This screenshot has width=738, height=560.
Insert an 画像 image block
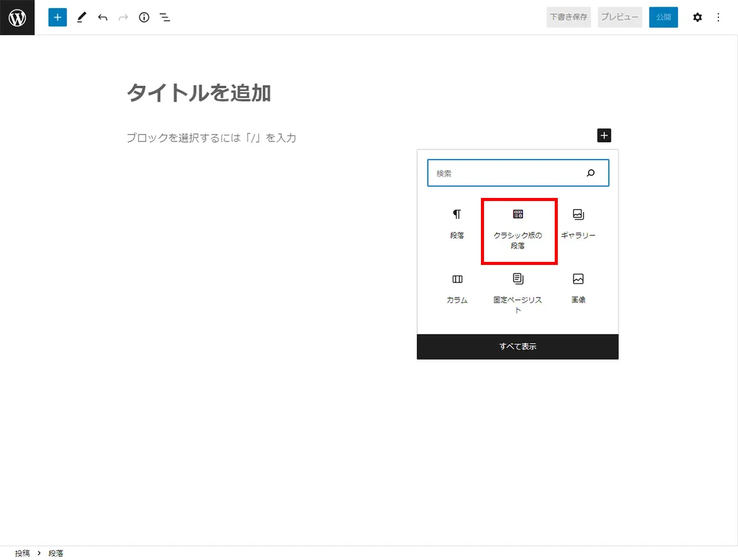(x=578, y=289)
